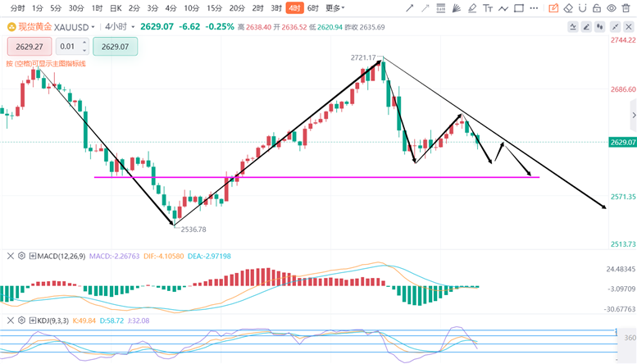Click the DIF:-4.10580 value text
The height and width of the screenshot is (364, 637).
point(164,256)
